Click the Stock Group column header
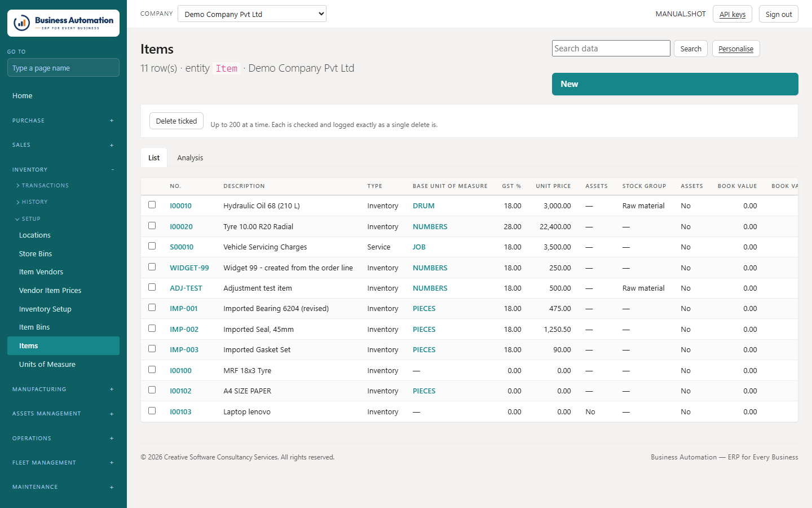812x508 pixels. point(644,186)
